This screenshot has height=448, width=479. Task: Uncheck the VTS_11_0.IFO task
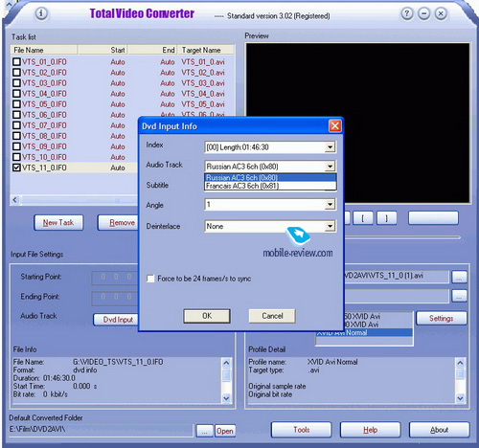pyautogui.click(x=16, y=168)
